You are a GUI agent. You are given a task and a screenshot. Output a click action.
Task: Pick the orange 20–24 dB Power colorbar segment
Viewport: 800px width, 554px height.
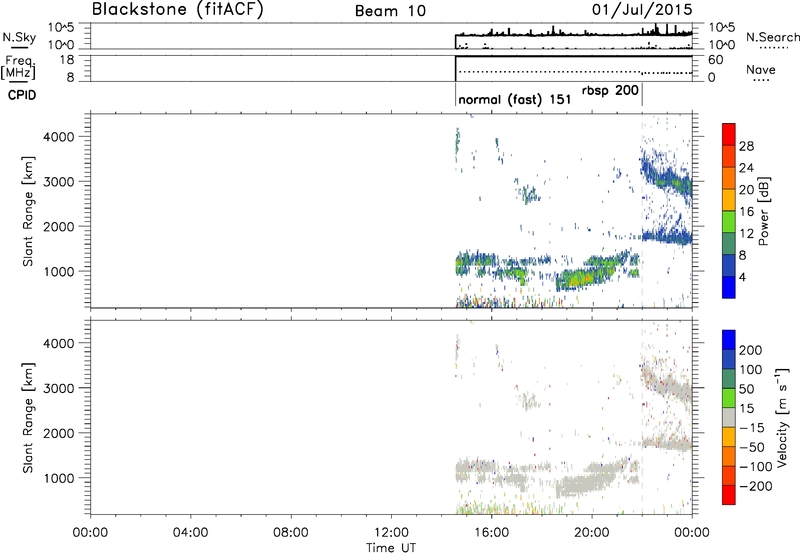pyautogui.click(x=729, y=178)
